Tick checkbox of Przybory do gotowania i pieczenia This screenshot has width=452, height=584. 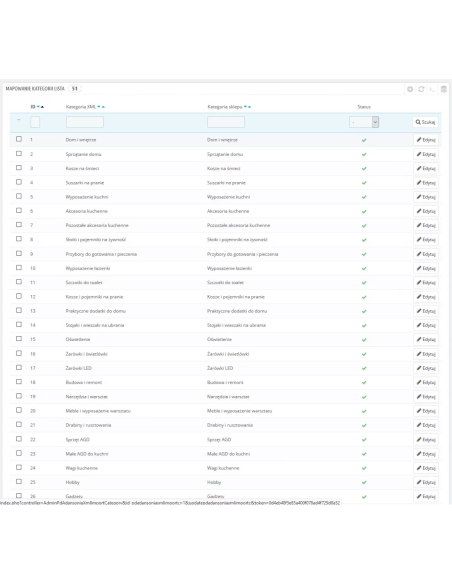(19, 253)
